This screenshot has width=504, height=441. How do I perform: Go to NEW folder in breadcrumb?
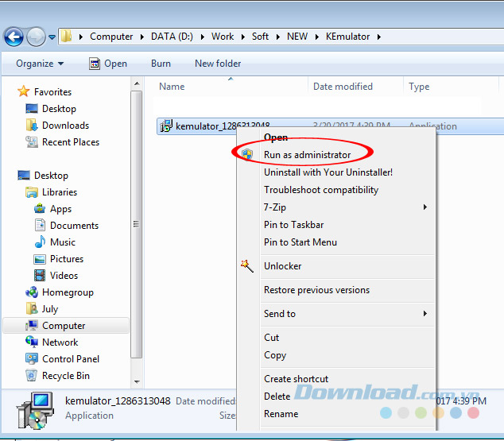coord(297,37)
